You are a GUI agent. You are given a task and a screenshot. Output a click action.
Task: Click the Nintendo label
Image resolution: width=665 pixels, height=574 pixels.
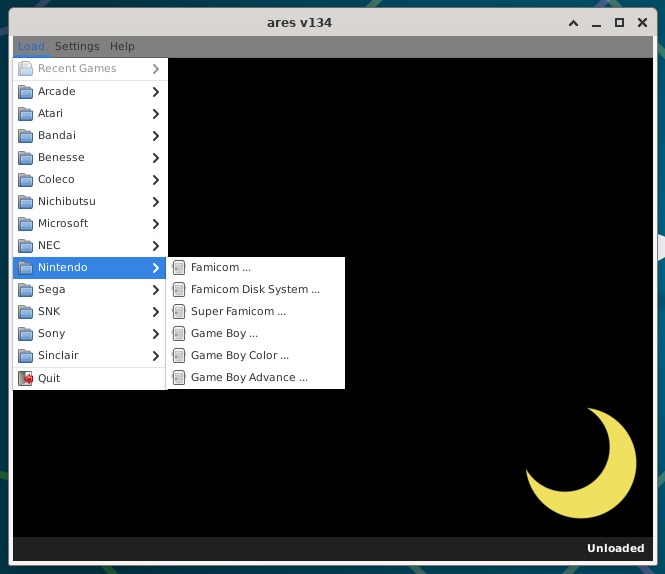(63, 267)
